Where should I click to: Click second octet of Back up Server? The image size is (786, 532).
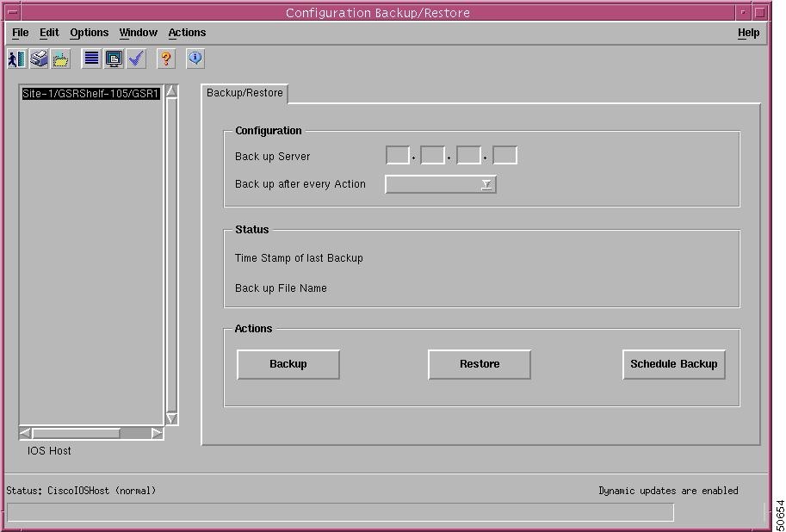432,156
